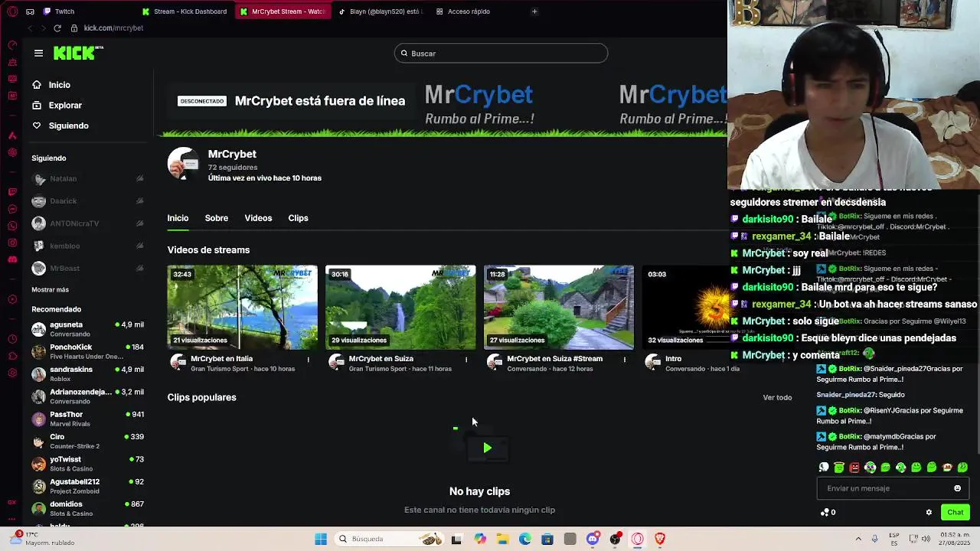980x551 pixels.
Task: Insert the skull emote in chat
Action: click(x=824, y=468)
